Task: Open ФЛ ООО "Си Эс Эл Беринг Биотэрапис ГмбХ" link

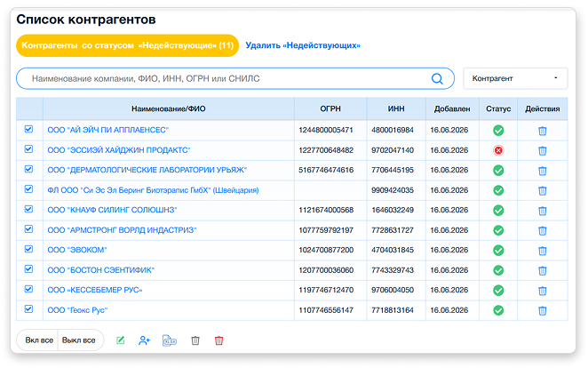Action: pos(153,190)
